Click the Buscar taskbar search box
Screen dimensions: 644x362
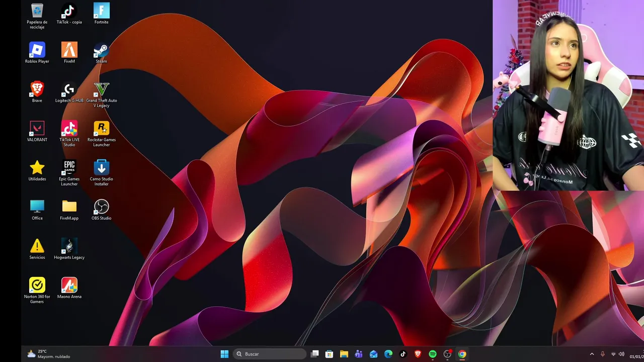pyautogui.click(x=270, y=354)
